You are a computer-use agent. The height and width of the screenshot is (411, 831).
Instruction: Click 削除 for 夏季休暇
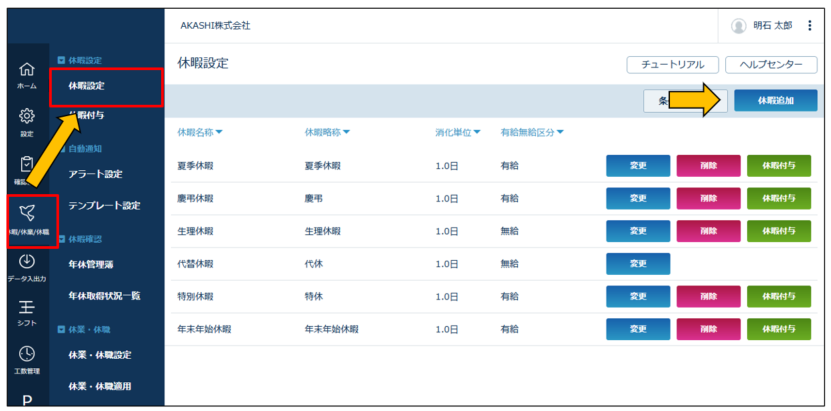709,166
